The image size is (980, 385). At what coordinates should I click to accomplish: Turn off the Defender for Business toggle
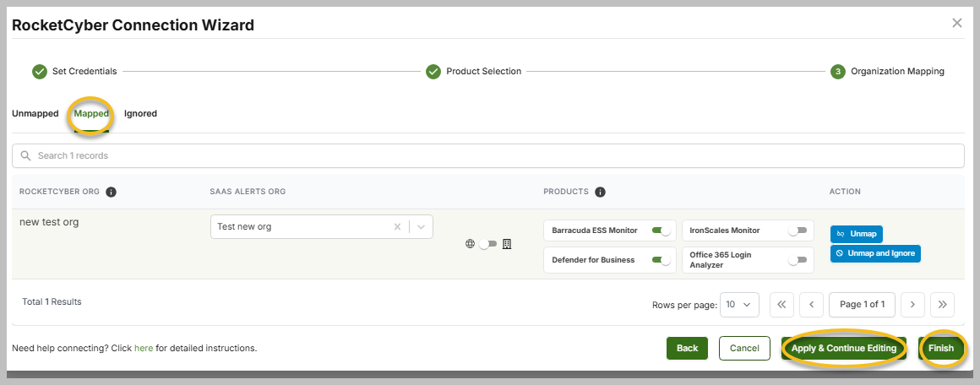pos(661,260)
